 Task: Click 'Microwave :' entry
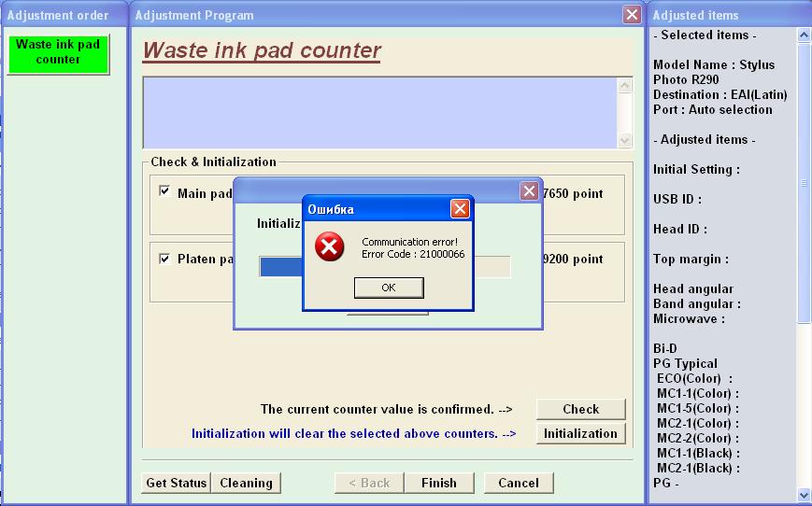point(689,318)
